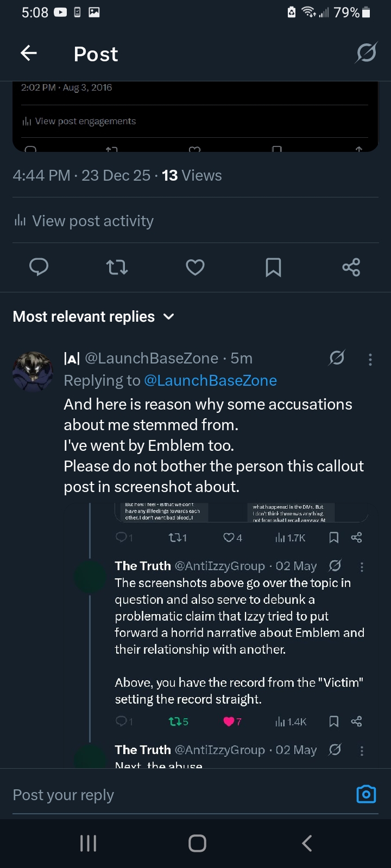Repost the main post
Viewport: 391px width, 868px height.
point(117,267)
